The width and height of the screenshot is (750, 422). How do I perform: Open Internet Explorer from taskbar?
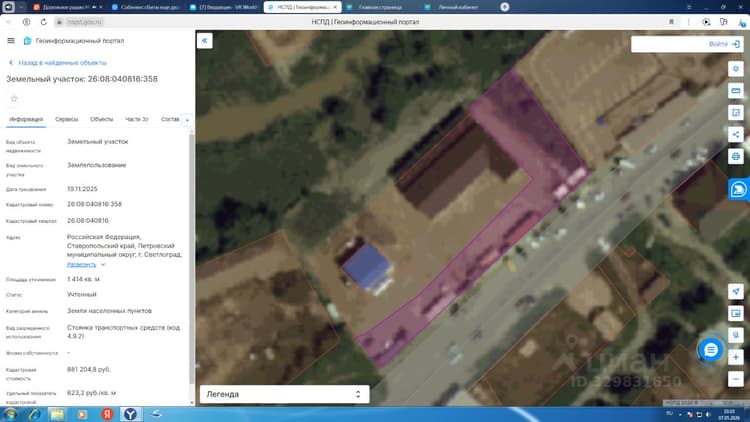[34, 414]
